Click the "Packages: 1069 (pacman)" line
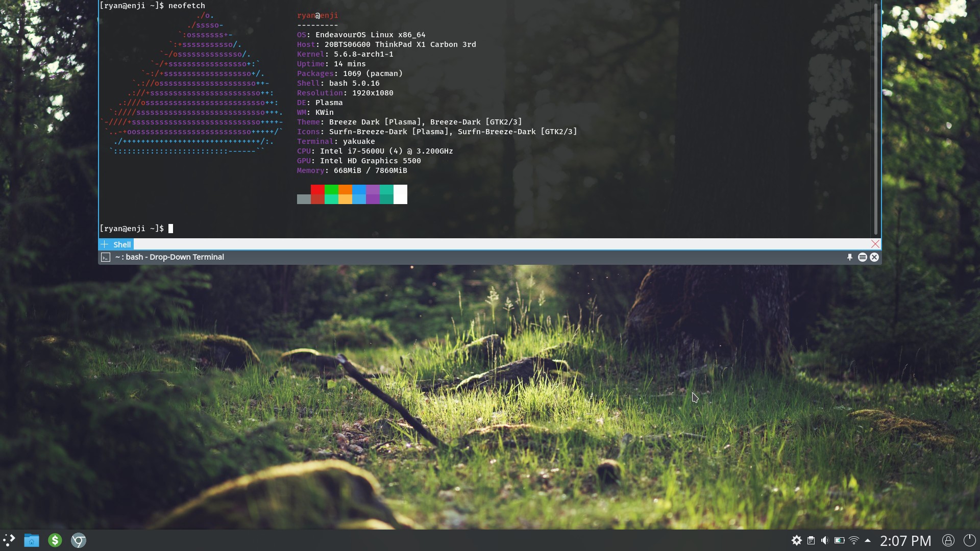This screenshot has width=980, height=551. click(350, 73)
